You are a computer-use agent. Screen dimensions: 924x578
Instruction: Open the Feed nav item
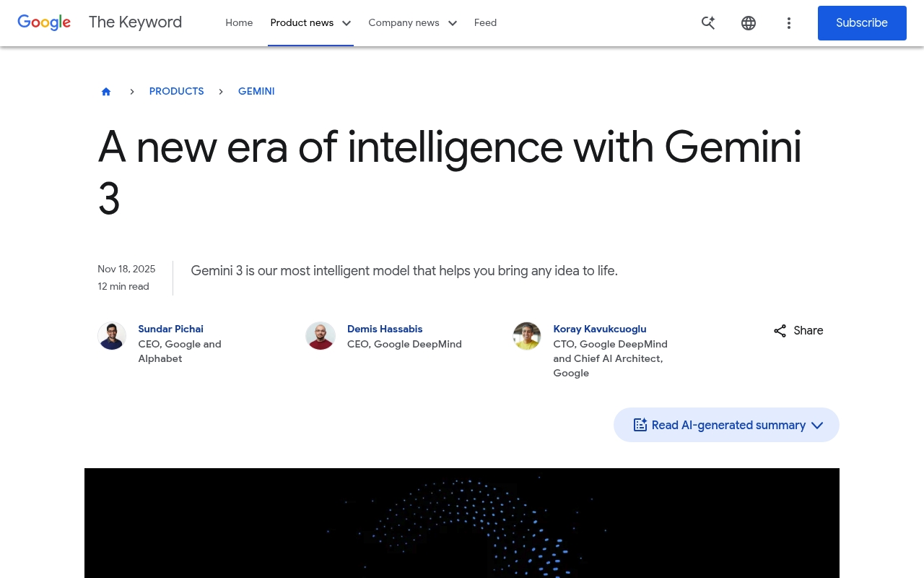click(x=485, y=23)
